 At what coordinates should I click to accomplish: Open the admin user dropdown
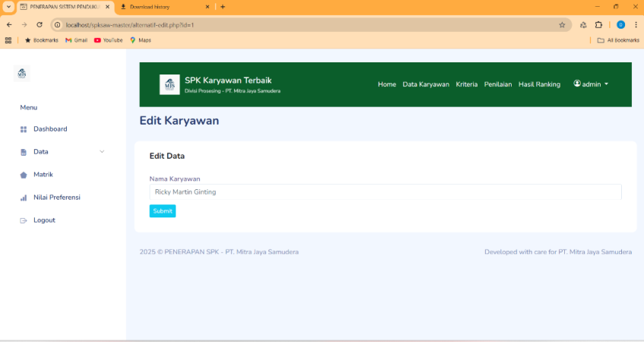pyautogui.click(x=591, y=84)
